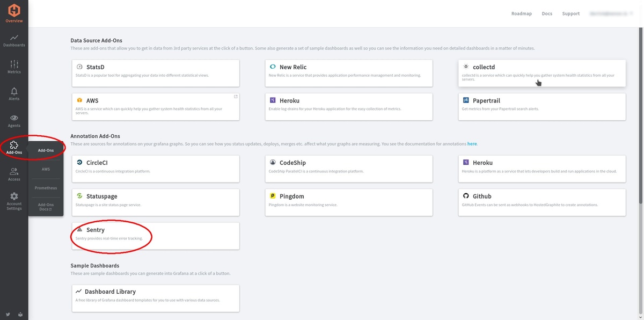This screenshot has width=644, height=320.
Task: Click the Dashboard Library chart icon
Action: click(x=79, y=292)
